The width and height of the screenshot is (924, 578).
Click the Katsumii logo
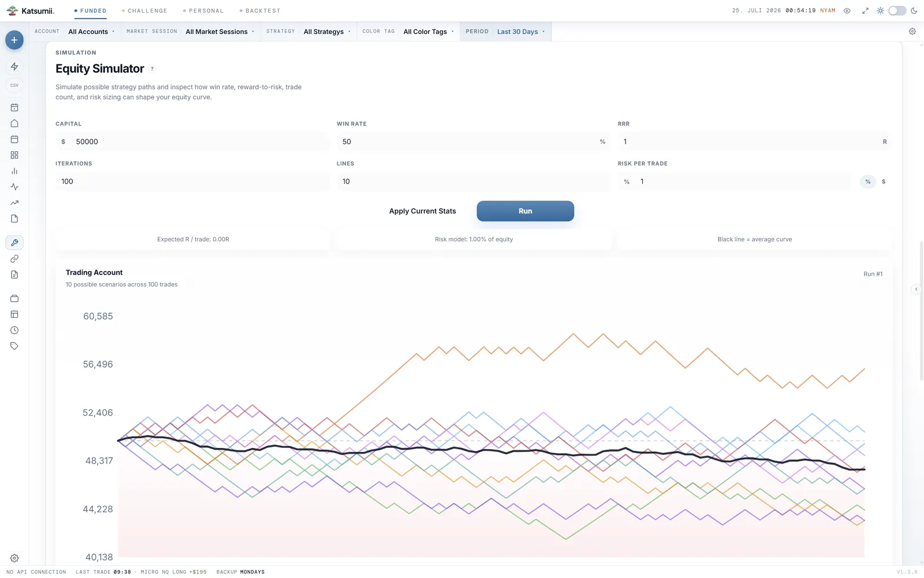click(30, 10)
